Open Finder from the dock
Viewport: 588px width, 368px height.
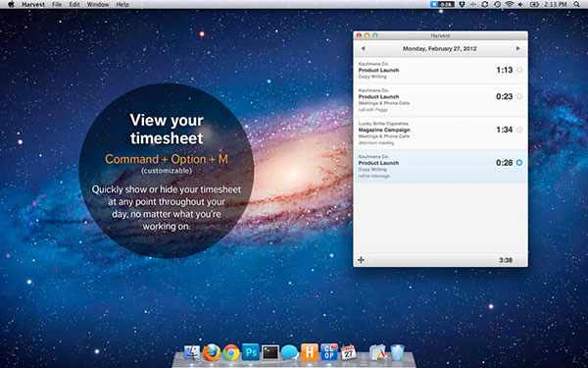(x=192, y=353)
